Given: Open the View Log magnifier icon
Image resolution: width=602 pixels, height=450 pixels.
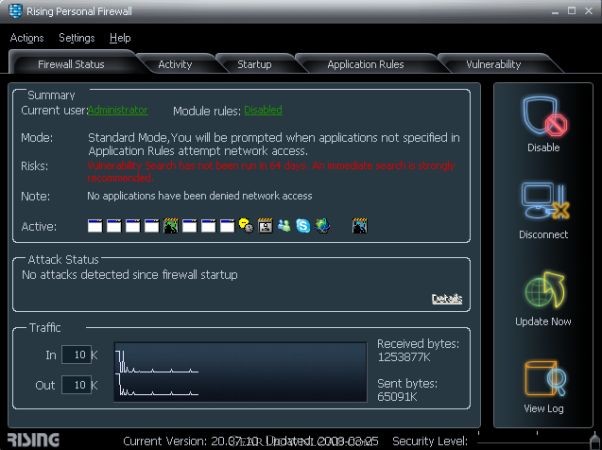Looking at the screenshot, I should coord(545,378).
